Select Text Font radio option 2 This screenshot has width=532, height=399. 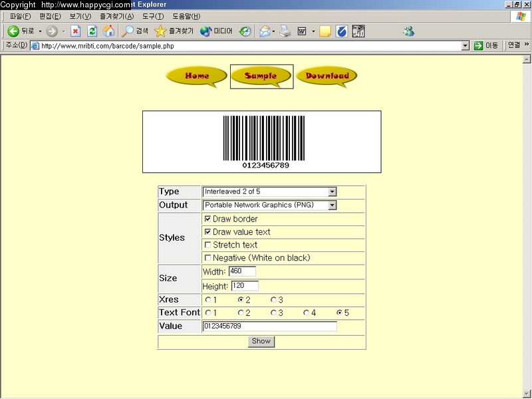tap(241, 313)
